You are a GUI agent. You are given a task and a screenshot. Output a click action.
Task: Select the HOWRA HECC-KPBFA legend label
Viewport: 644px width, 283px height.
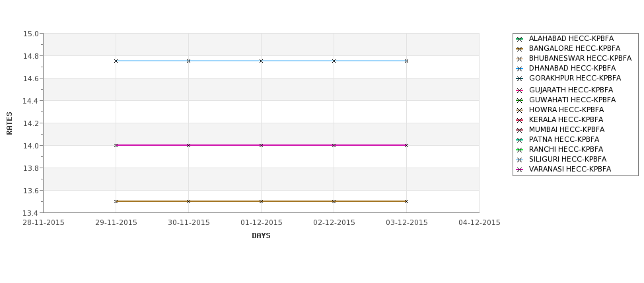[x=566, y=110]
